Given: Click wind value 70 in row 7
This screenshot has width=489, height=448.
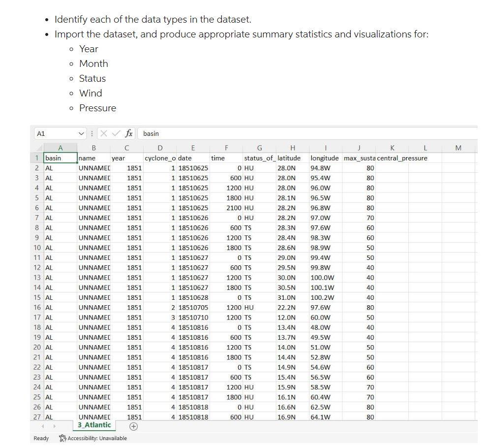Looking at the screenshot, I should coord(359,218).
